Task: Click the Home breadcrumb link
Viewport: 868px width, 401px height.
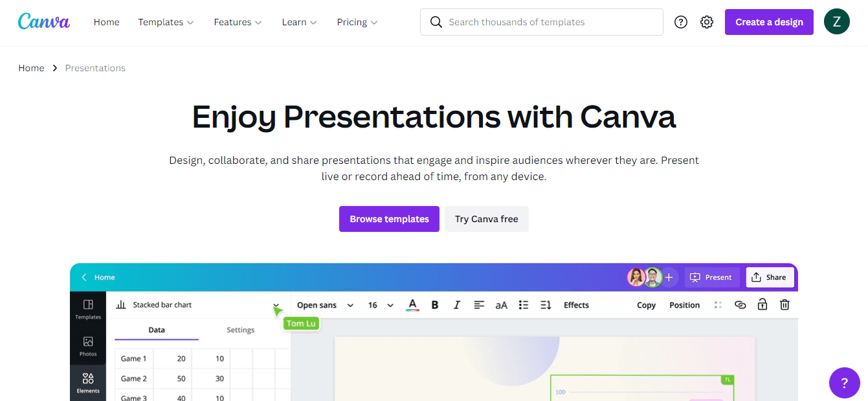Action: click(31, 68)
